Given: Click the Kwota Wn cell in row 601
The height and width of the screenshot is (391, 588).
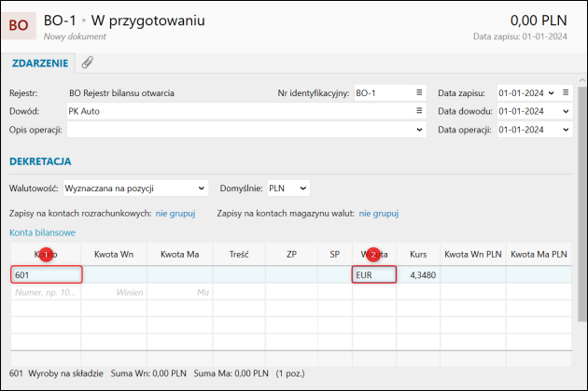Looking at the screenshot, I should [114, 274].
